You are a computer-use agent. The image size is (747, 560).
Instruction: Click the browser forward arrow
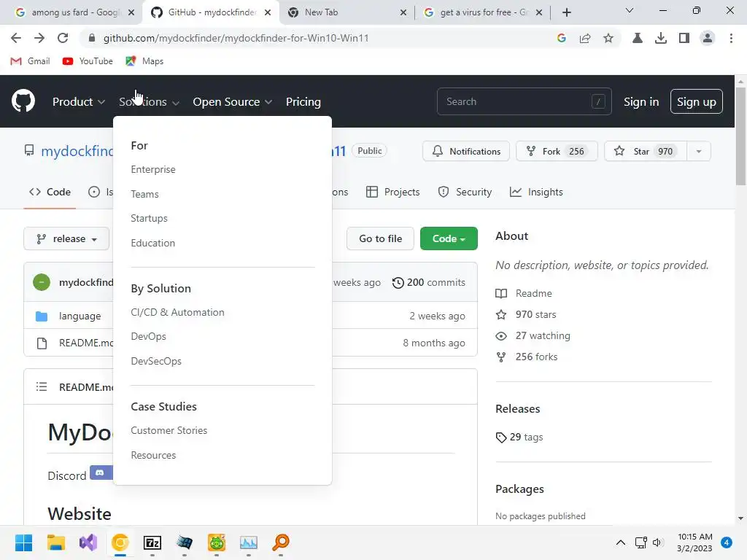[39, 38]
